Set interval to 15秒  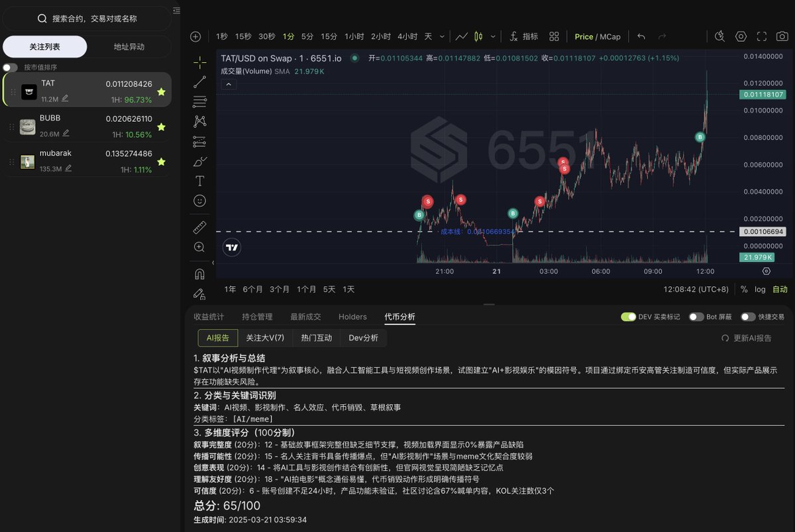click(x=243, y=36)
